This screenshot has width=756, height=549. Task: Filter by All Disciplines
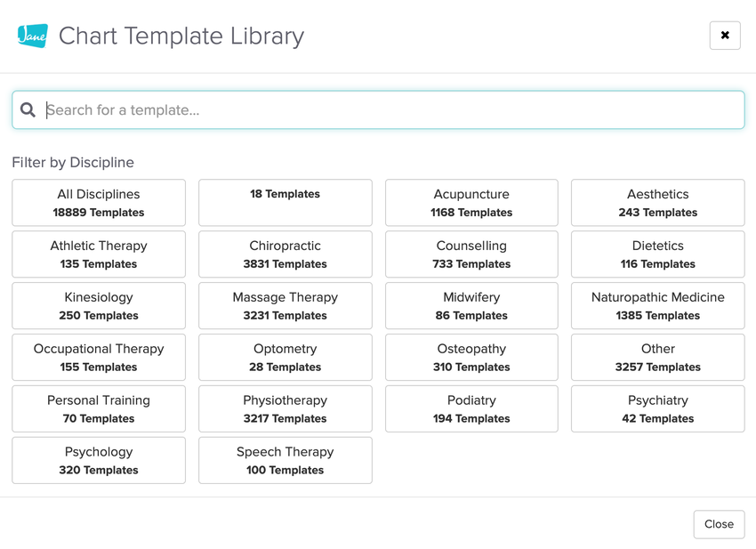(x=99, y=203)
